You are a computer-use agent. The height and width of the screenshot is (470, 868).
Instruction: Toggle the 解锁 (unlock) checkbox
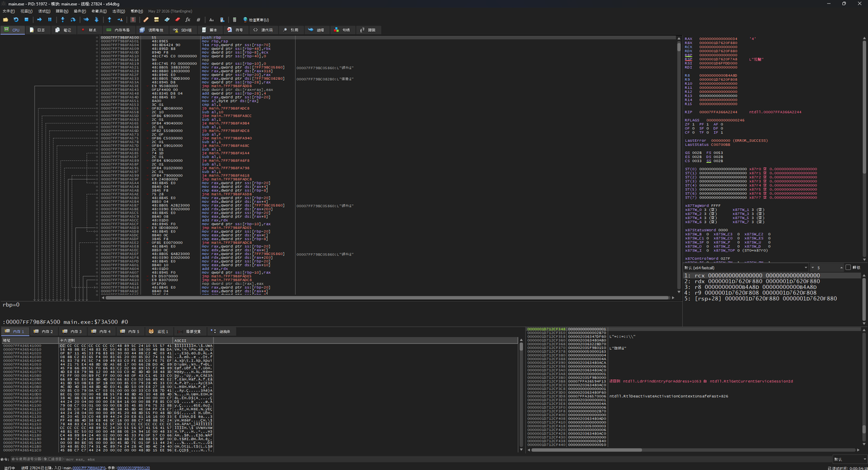[x=852, y=267]
